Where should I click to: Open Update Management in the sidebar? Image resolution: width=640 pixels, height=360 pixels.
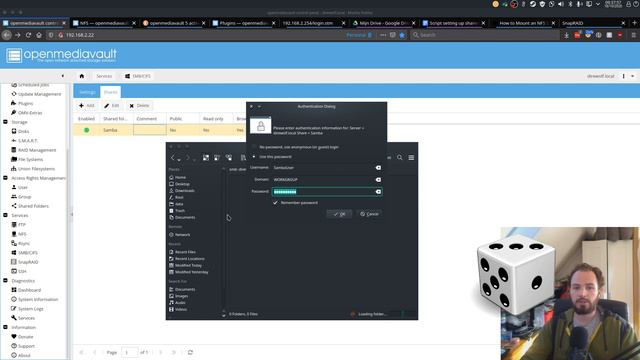pyautogui.click(x=39, y=94)
